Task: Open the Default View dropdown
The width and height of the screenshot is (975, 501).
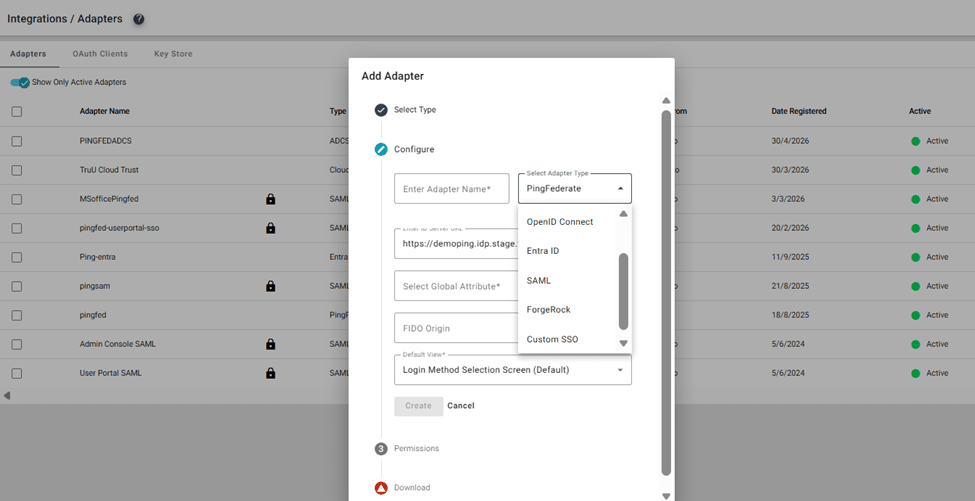Action: coord(513,370)
